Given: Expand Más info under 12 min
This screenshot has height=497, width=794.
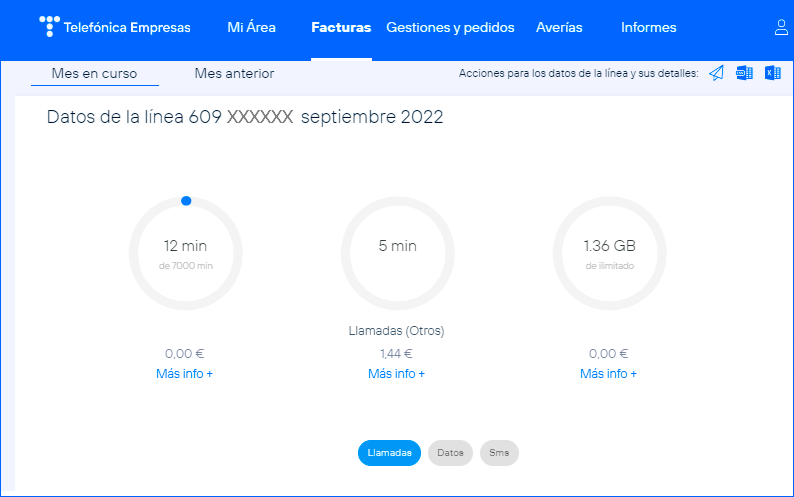Looking at the screenshot, I should tap(185, 373).
